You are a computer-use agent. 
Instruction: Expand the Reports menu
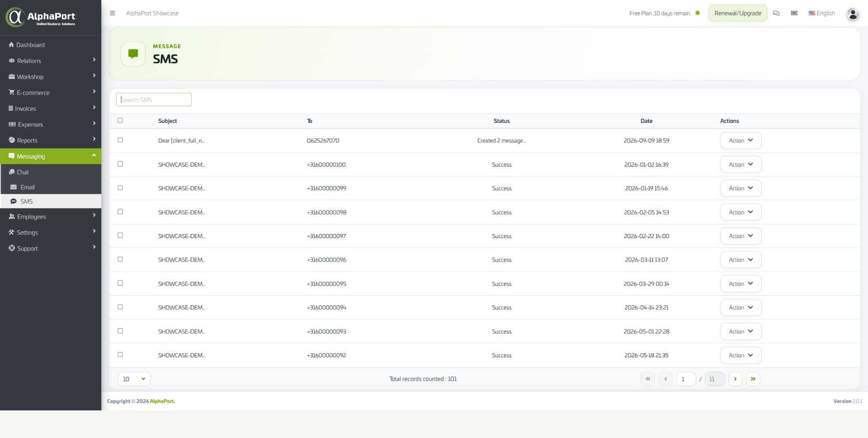51,140
